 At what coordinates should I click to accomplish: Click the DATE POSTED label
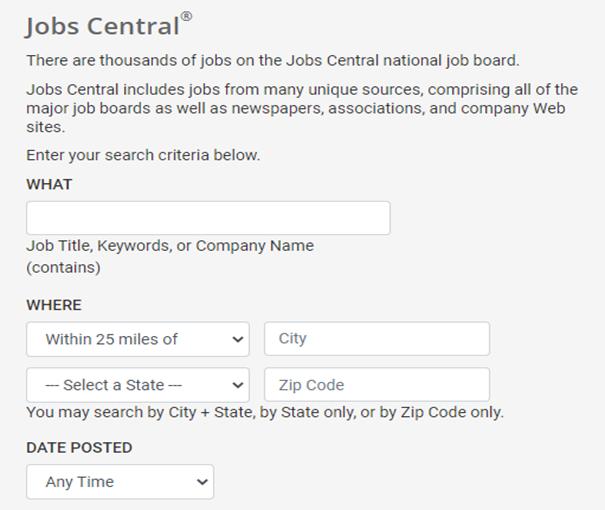coord(79,447)
